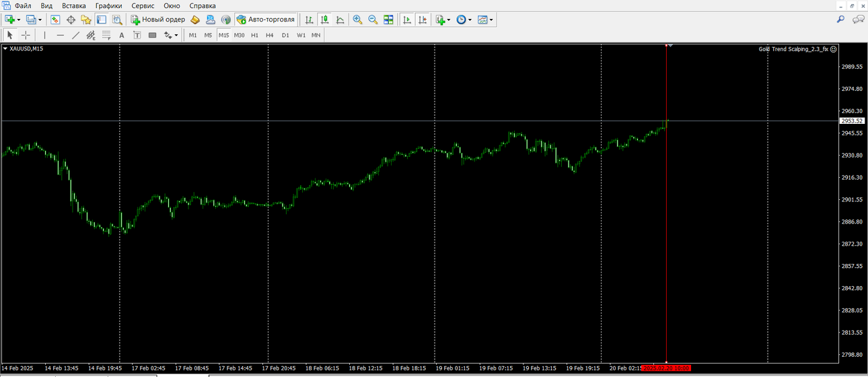The image size is (868, 377).
Task: Switch timeframe to MN
Action: (x=316, y=35)
